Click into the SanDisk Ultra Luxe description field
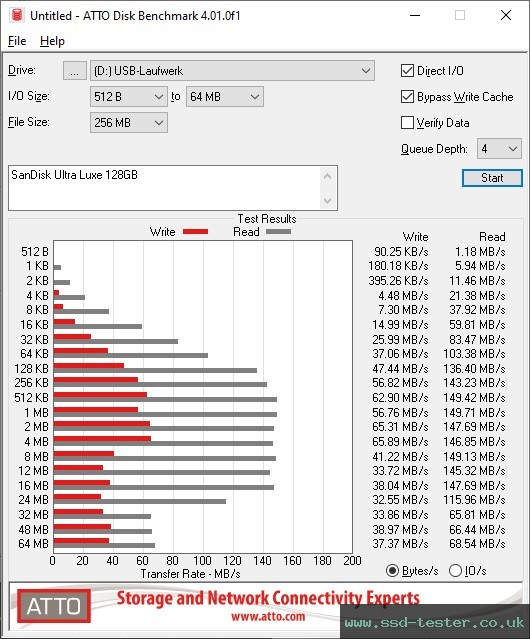Viewport: 530px width, 639px height. 164,188
